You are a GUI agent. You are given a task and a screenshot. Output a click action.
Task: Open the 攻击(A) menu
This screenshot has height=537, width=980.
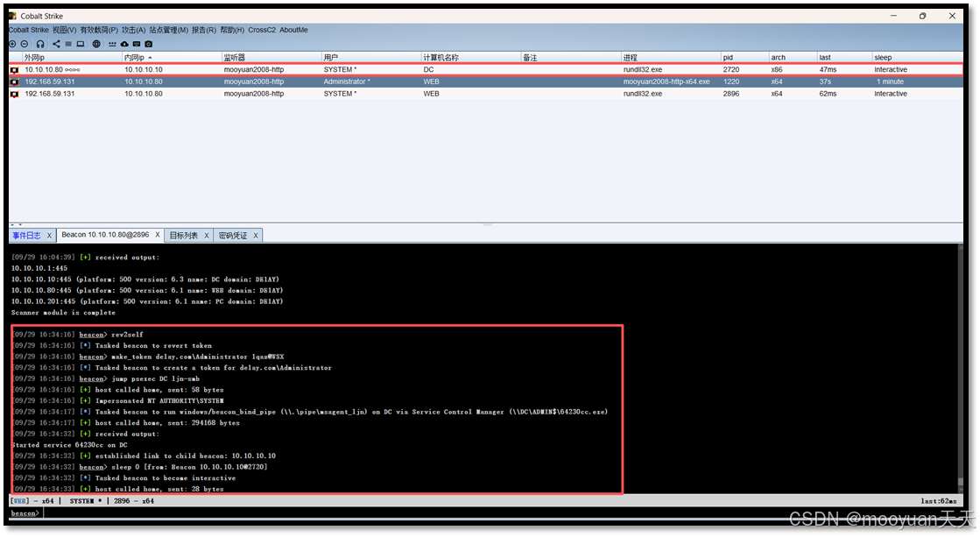pyautogui.click(x=133, y=30)
